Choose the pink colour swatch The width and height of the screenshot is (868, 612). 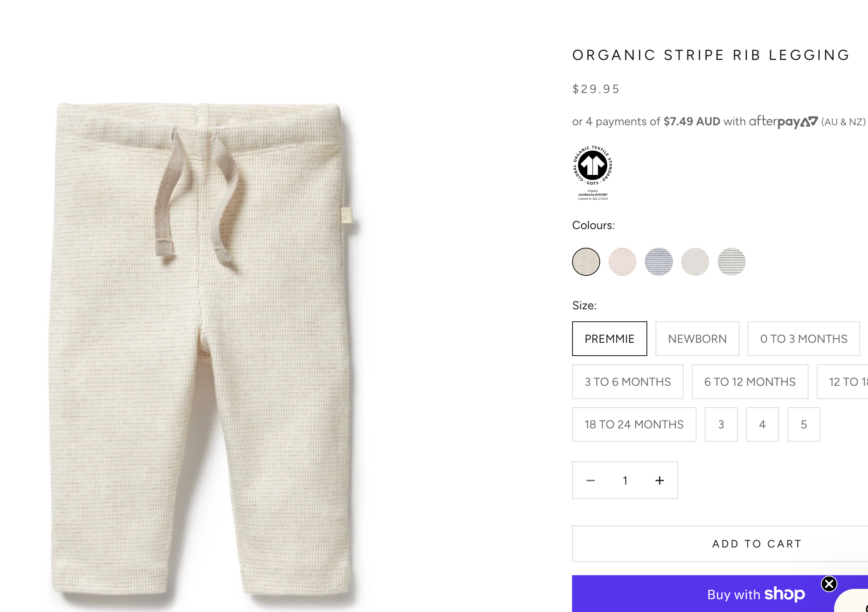click(x=622, y=262)
